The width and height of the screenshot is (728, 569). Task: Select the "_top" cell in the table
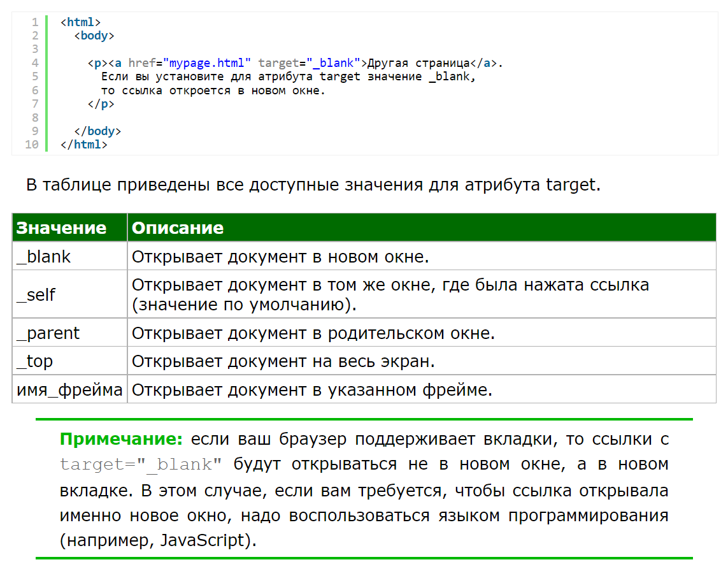(69, 361)
